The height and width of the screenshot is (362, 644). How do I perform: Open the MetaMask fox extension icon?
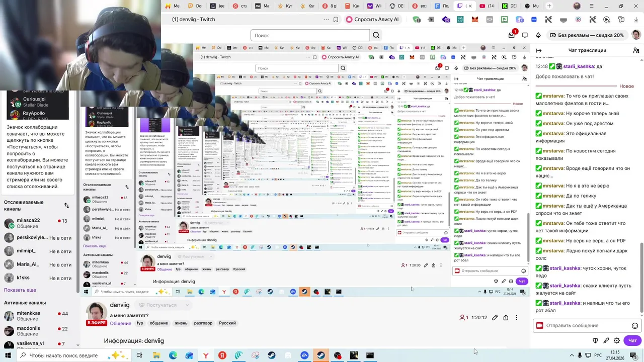click(x=474, y=20)
